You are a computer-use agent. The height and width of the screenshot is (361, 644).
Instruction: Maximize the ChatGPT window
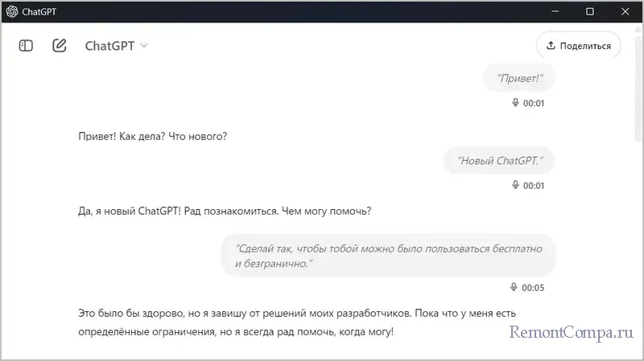[590, 11]
